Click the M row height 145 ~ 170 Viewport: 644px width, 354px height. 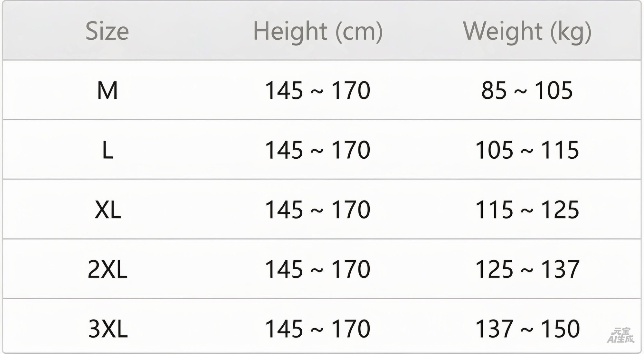pos(317,90)
